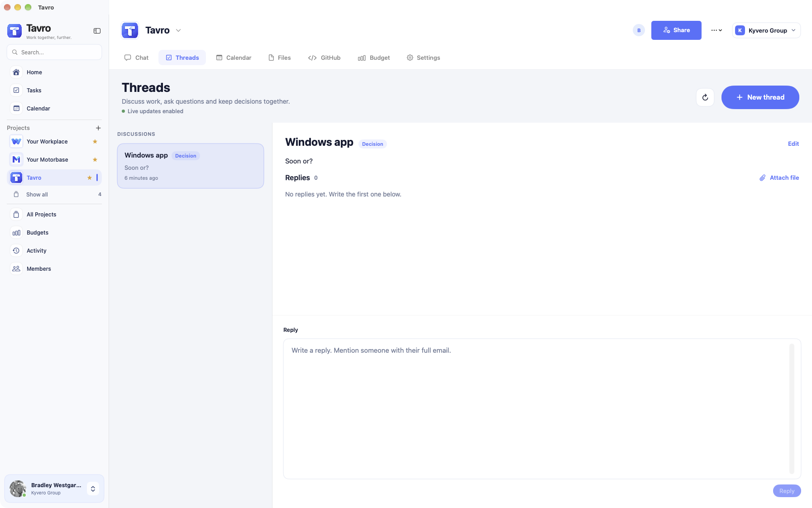Add a new project with plus icon
The image size is (812, 508).
(x=98, y=128)
